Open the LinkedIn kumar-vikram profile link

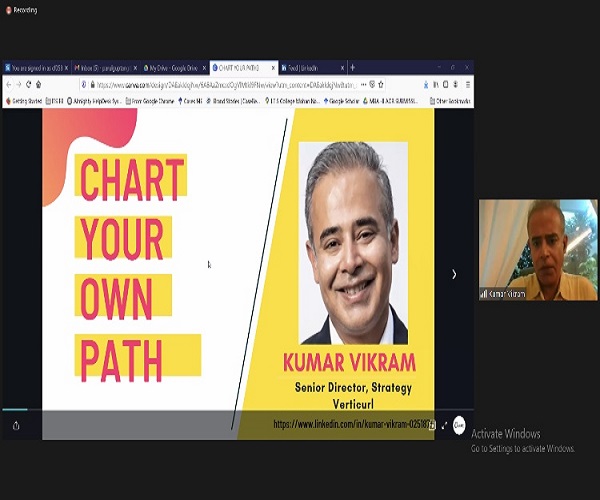(x=351, y=424)
